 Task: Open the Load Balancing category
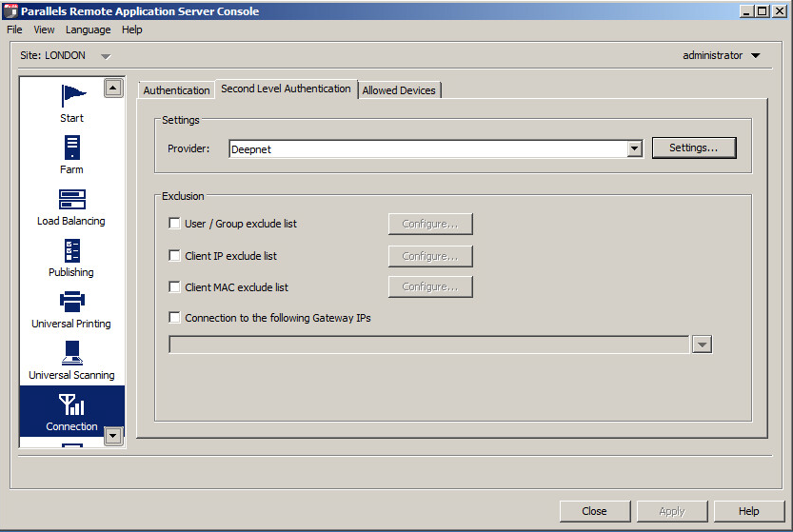pyautogui.click(x=71, y=207)
